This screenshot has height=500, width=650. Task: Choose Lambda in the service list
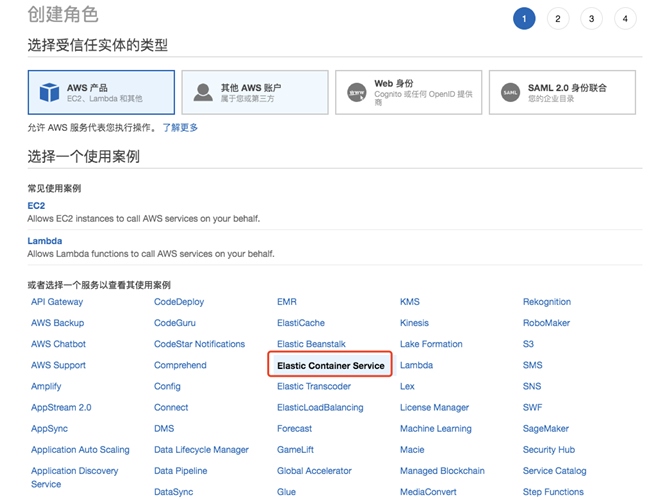pyautogui.click(x=417, y=365)
